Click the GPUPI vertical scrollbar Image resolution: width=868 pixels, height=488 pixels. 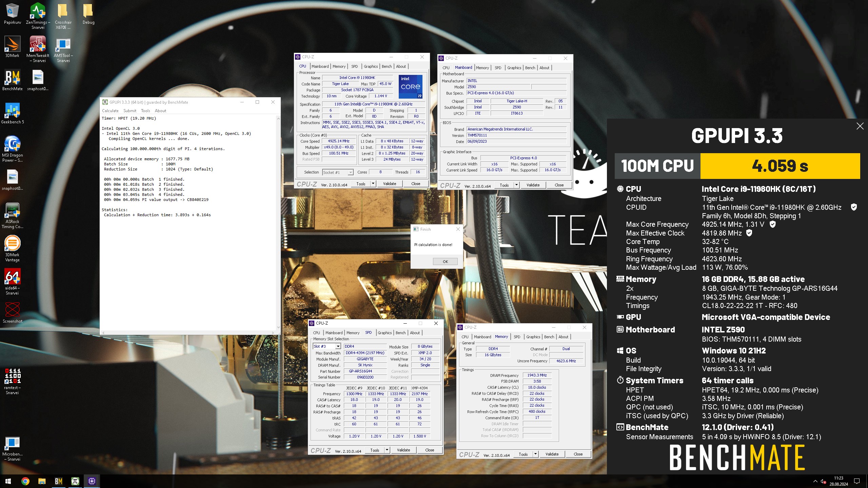point(278,223)
